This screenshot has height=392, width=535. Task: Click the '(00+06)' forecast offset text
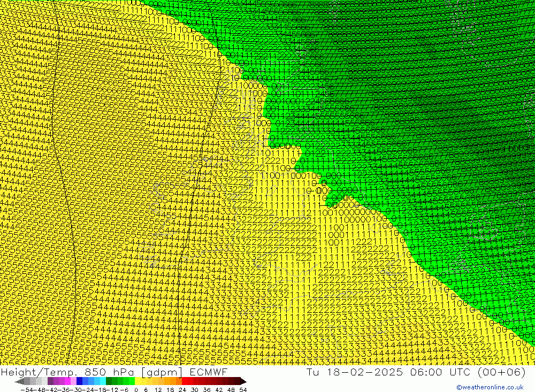502,372
